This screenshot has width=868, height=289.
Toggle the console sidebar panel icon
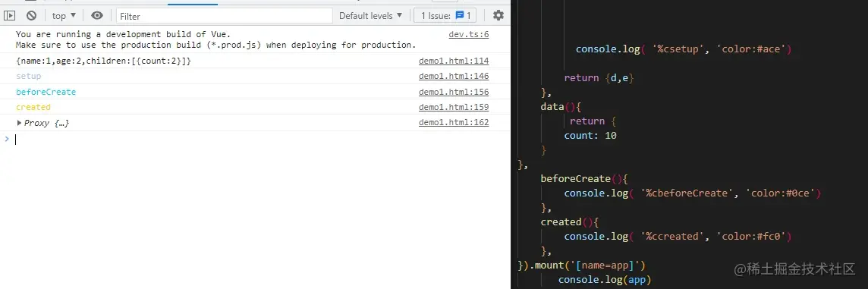(x=9, y=15)
